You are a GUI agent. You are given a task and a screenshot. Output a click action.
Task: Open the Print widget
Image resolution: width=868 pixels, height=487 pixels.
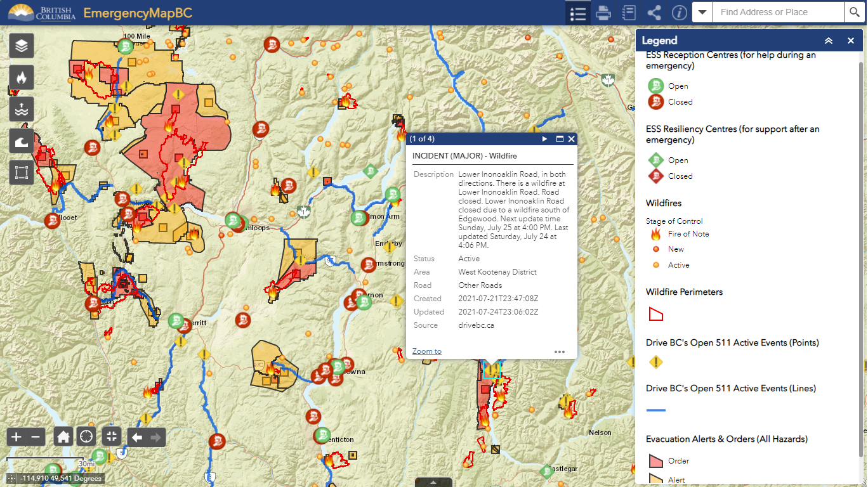pos(603,13)
